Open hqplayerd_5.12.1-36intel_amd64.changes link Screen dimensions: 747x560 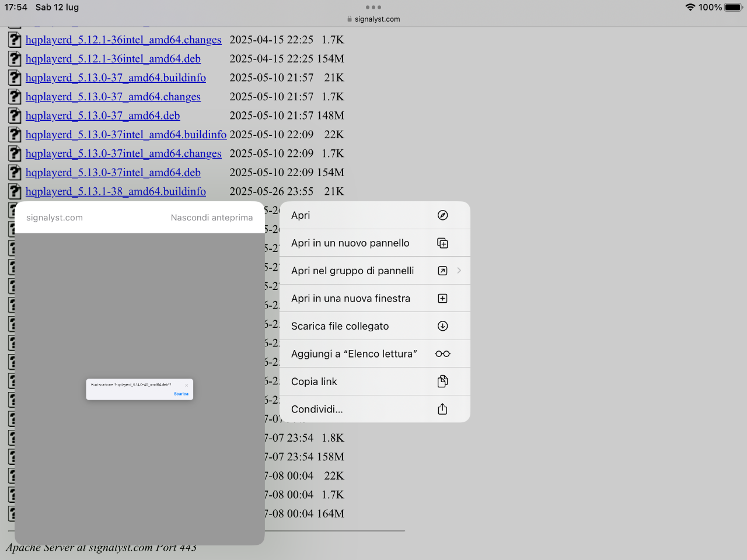pyautogui.click(x=124, y=40)
